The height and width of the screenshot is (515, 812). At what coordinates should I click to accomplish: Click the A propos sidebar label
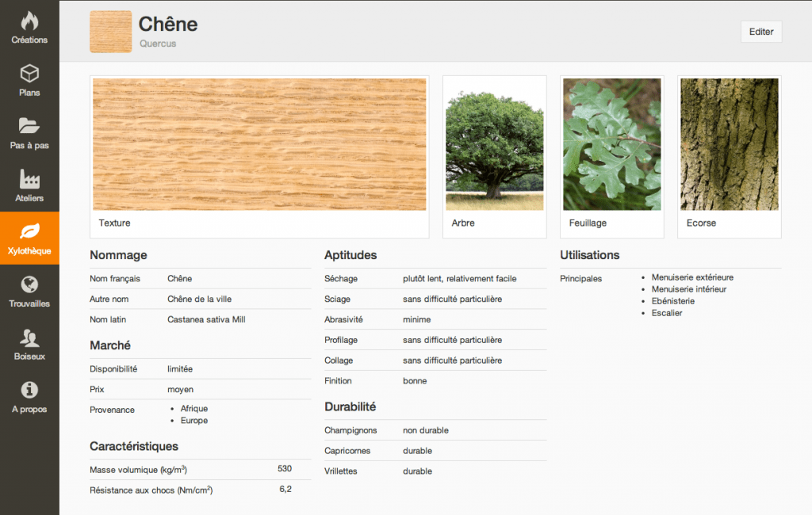29,410
